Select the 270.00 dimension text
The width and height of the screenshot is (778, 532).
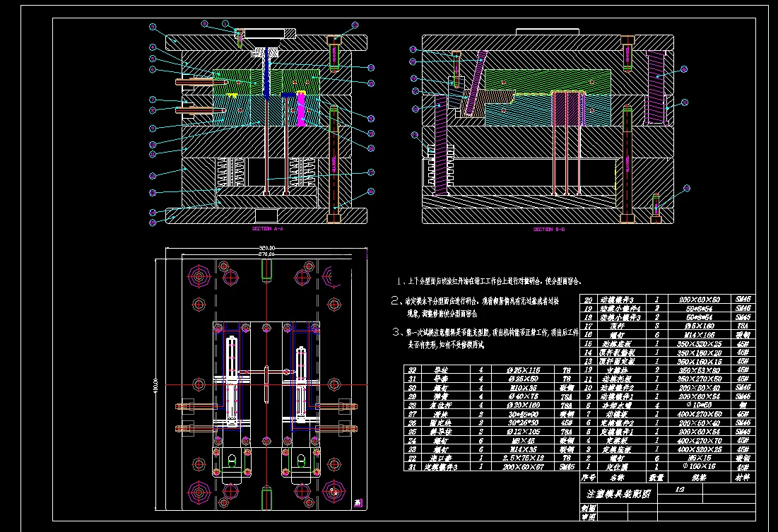point(266,254)
